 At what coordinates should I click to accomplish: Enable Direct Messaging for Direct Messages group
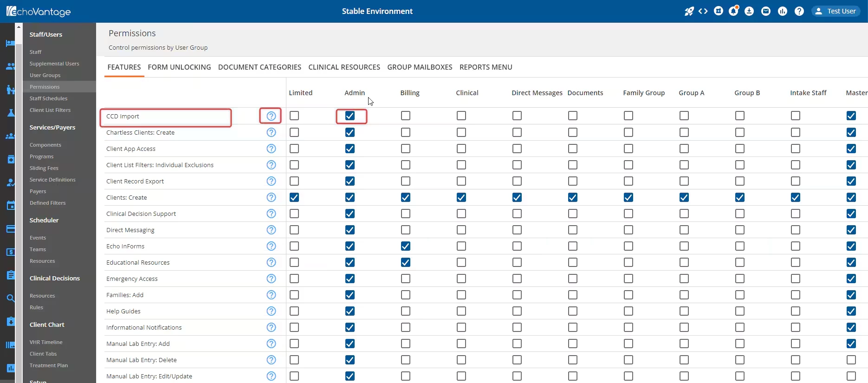tap(517, 230)
